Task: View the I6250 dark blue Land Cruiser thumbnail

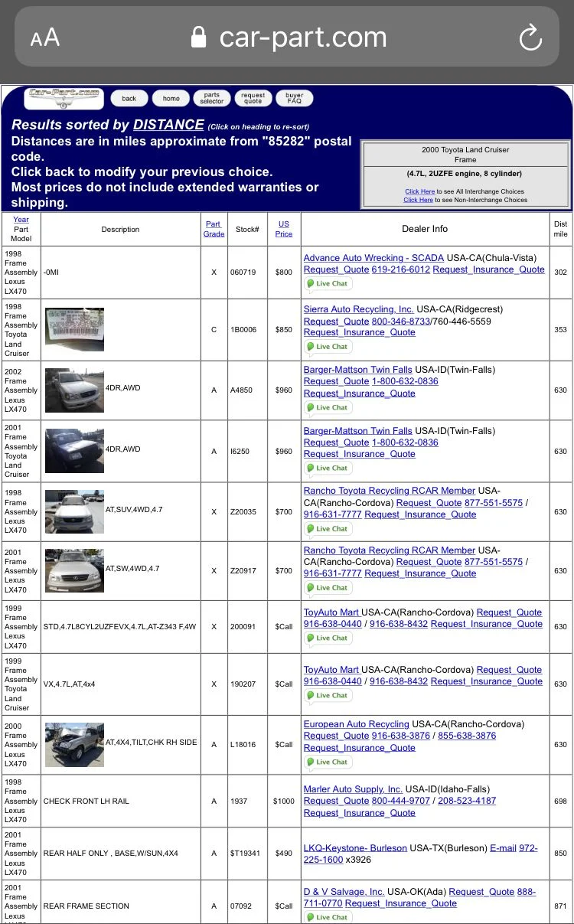Action: [74, 451]
